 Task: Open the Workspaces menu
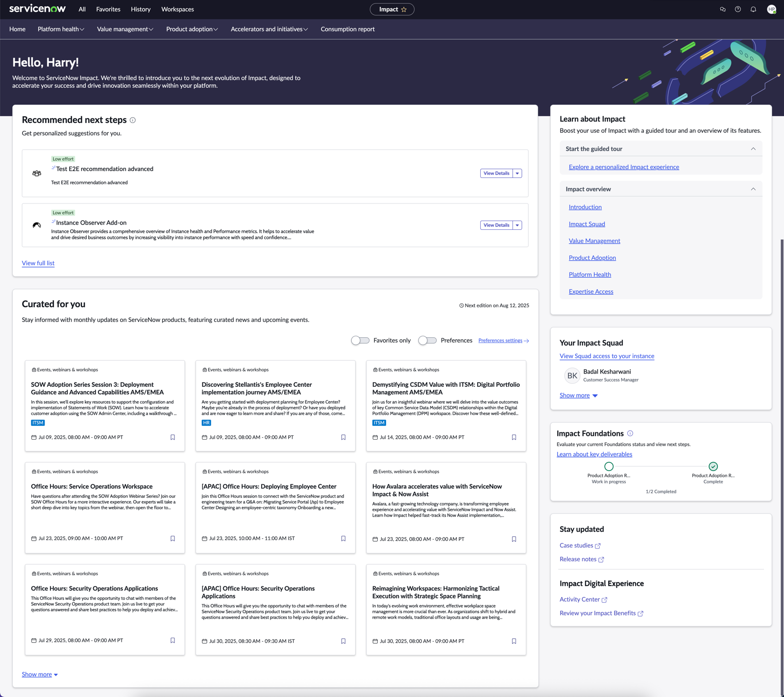[178, 9]
